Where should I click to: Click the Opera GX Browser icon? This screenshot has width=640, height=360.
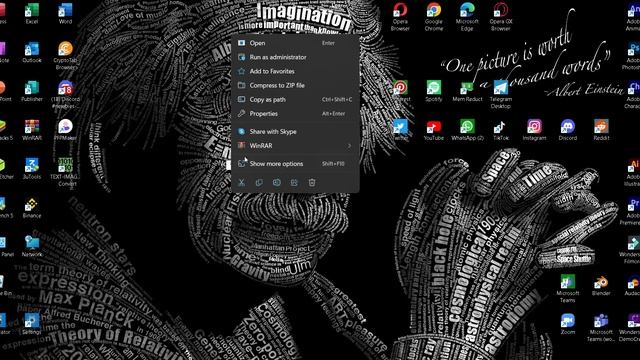(501, 17)
